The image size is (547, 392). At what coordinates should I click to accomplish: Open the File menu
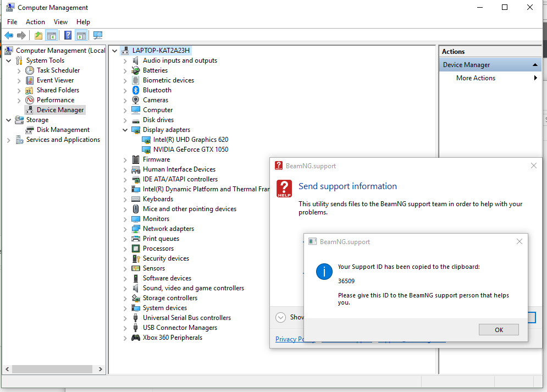click(12, 21)
